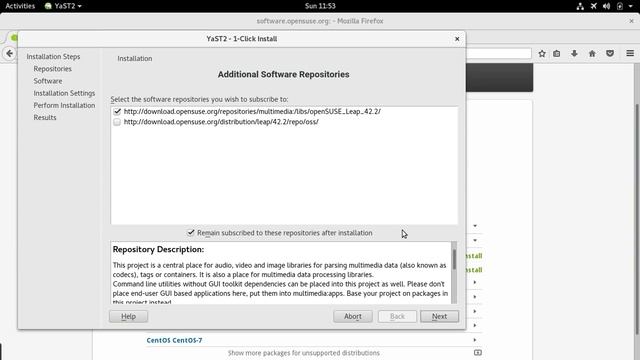Click the Firefox back arrow button
The width and height of the screenshot is (640, 360).
(9, 53)
